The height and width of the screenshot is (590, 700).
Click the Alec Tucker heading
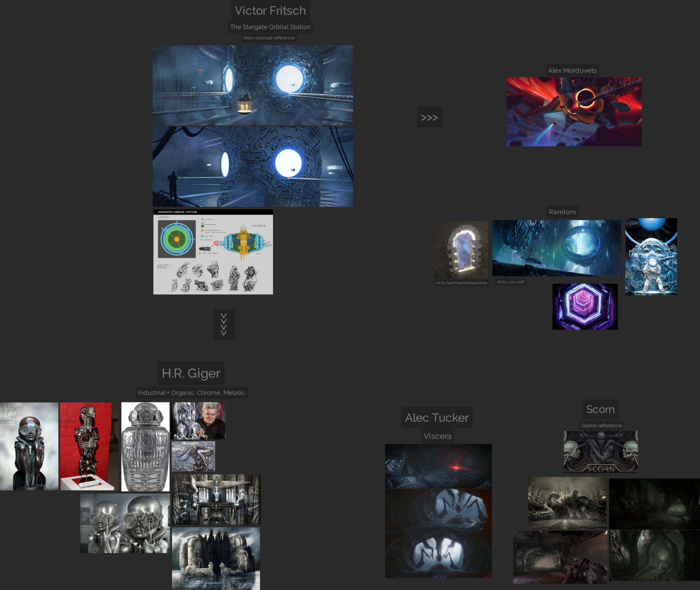[437, 418]
